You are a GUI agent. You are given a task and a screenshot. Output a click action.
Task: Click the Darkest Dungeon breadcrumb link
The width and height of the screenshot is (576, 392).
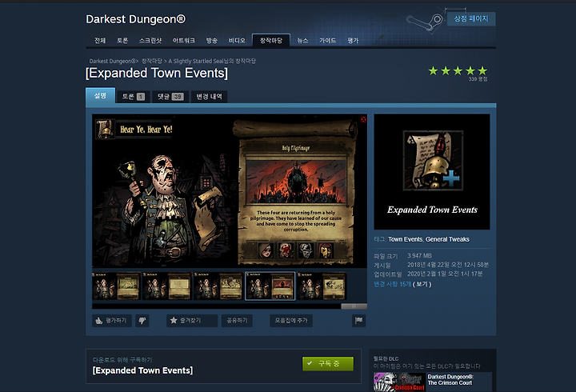[114, 61]
